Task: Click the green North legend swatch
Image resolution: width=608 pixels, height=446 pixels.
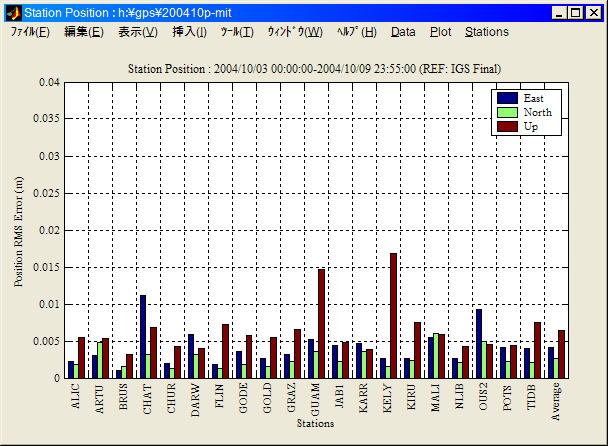Action: [x=507, y=112]
